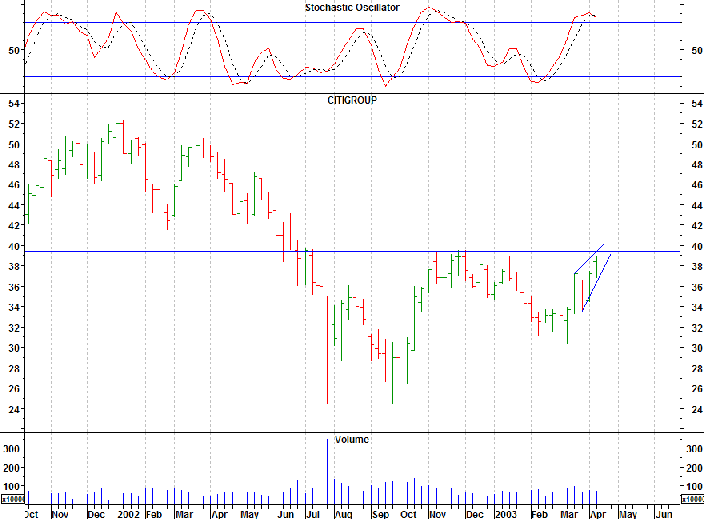Click the right price axis label 54
Screen dimensions: 704x520
[x=696, y=104]
